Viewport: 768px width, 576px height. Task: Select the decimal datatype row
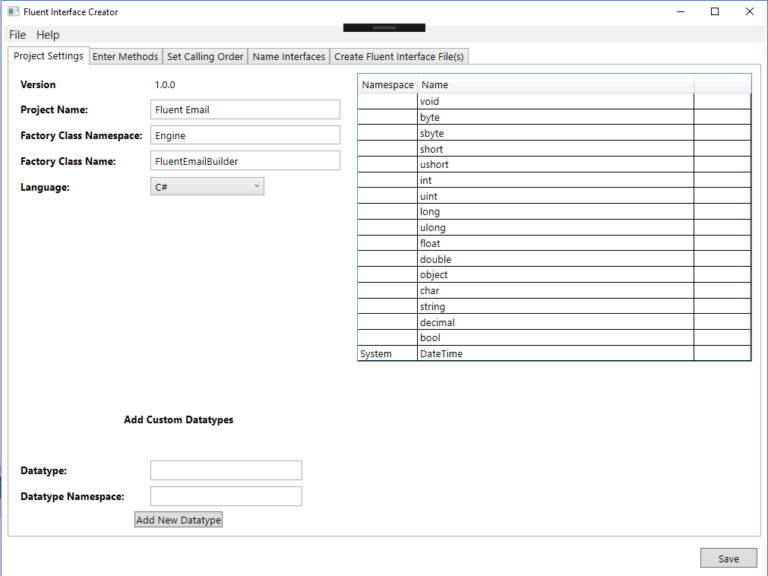tap(554, 322)
